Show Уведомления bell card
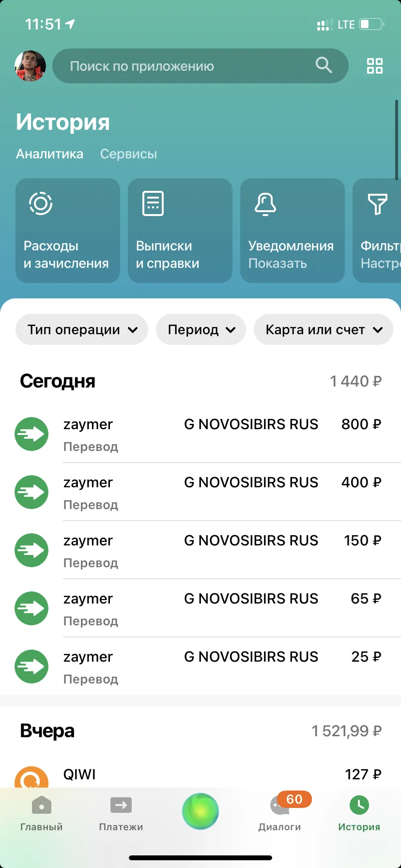The width and height of the screenshot is (401, 868). click(x=293, y=231)
